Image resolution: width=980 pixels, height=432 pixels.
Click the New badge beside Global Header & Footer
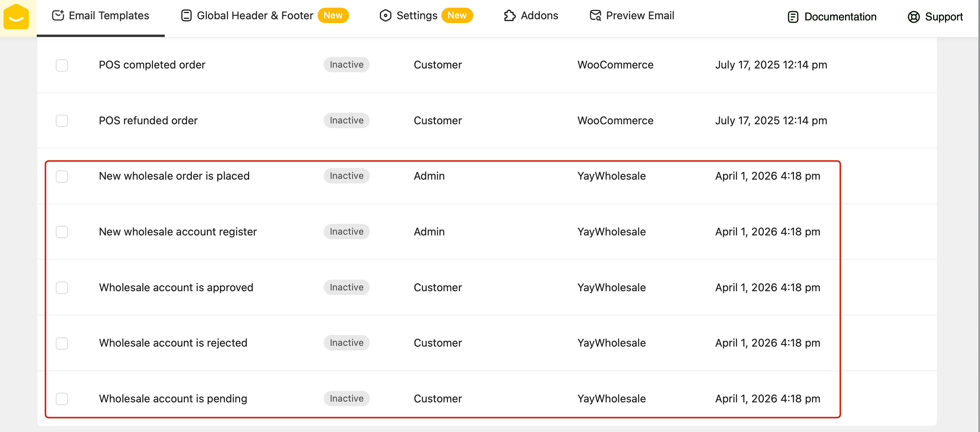pos(333,15)
